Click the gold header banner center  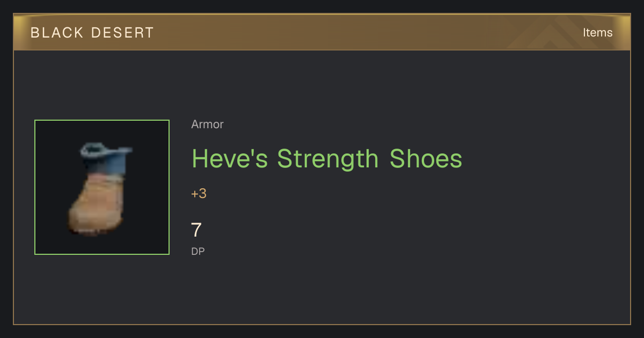click(x=322, y=32)
